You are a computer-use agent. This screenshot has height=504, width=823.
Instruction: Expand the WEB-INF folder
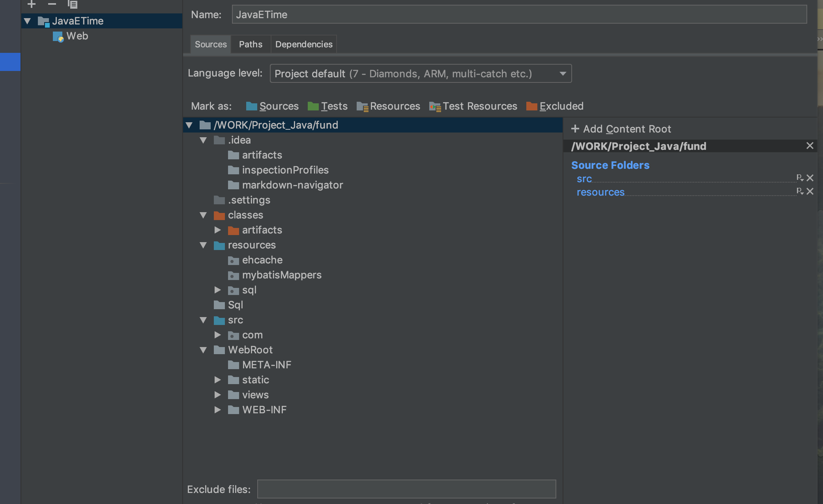click(x=217, y=410)
